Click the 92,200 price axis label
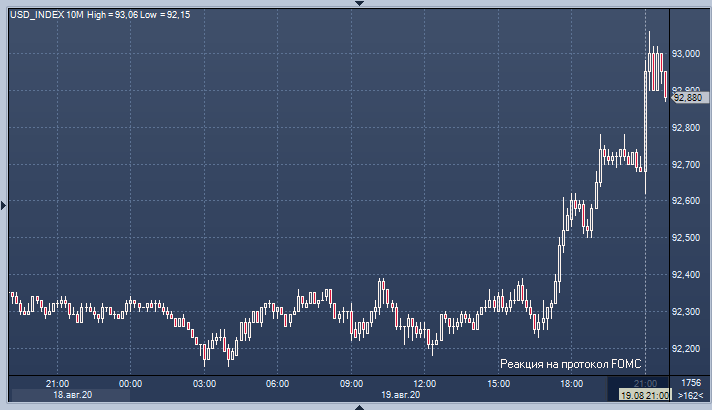712x410 pixels. 687,348
